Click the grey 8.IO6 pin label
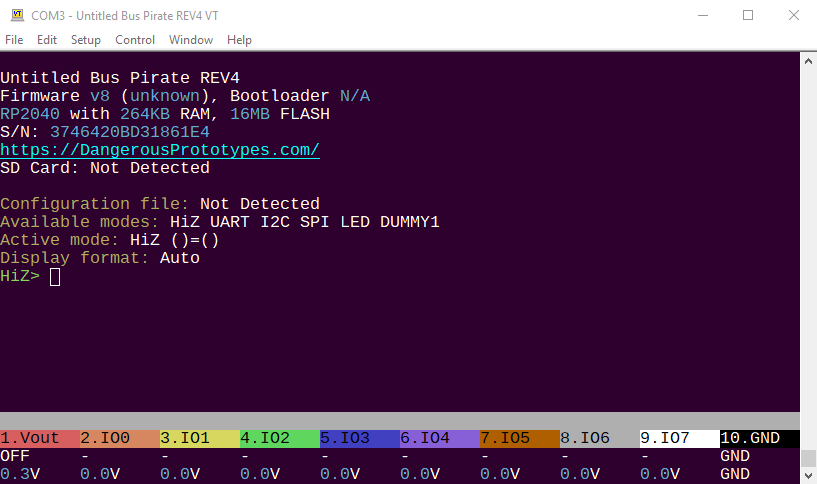 click(x=600, y=438)
